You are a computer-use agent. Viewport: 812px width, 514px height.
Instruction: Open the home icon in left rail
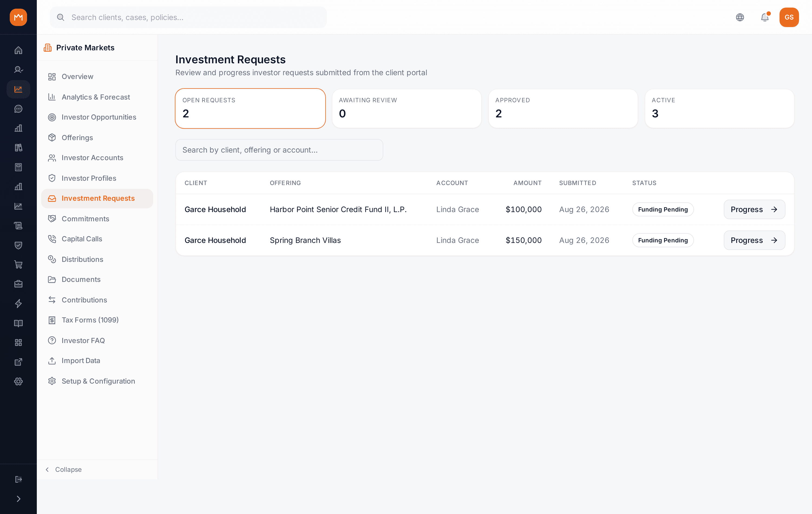pos(18,50)
